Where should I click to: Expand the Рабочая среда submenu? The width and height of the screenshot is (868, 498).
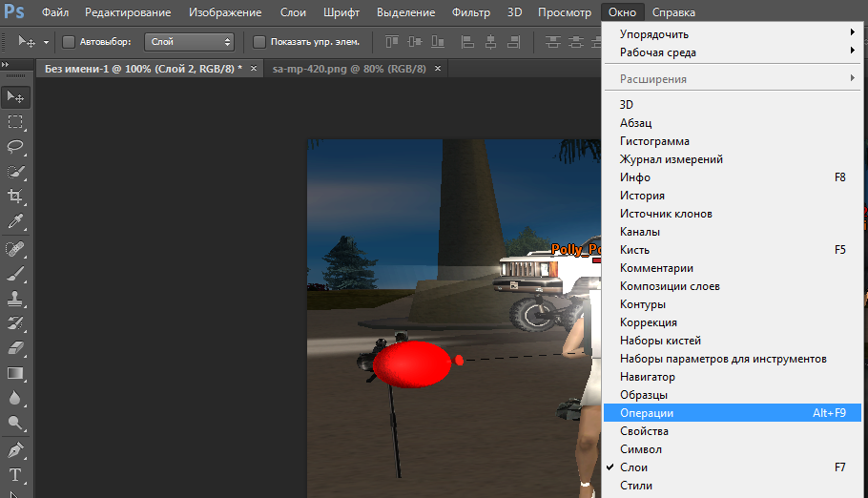click(x=733, y=52)
